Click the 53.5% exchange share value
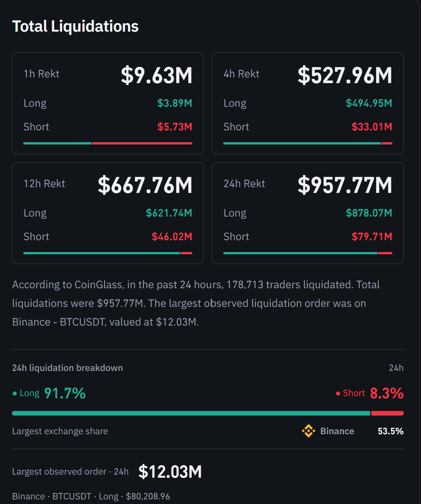The image size is (421, 504). 391,431
